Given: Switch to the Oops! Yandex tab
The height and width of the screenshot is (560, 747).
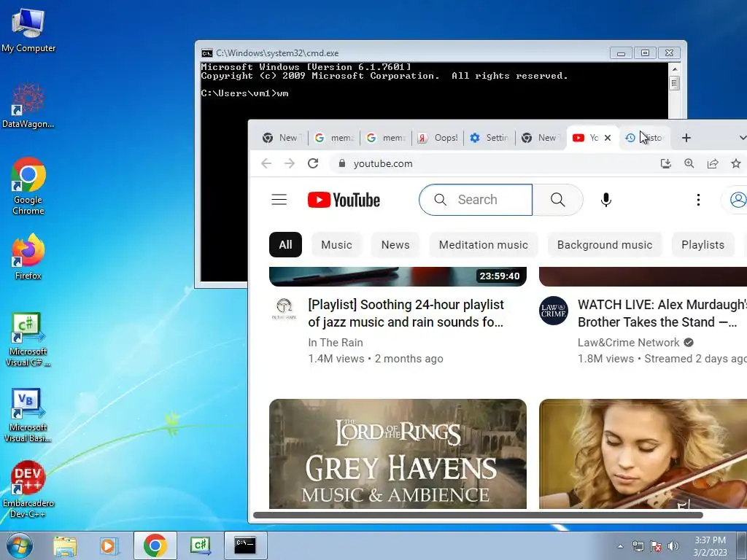Looking at the screenshot, I should click(438, 138).
